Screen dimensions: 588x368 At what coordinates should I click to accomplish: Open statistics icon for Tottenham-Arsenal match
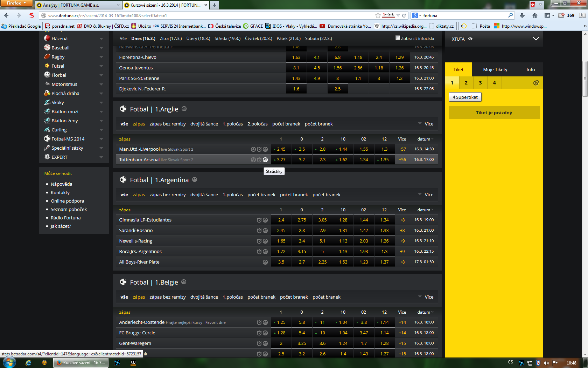265,160
